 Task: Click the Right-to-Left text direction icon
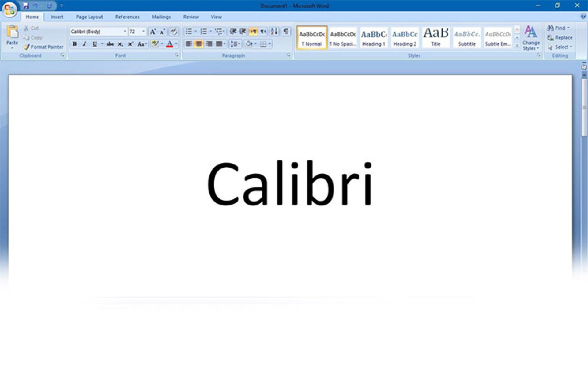263,32
